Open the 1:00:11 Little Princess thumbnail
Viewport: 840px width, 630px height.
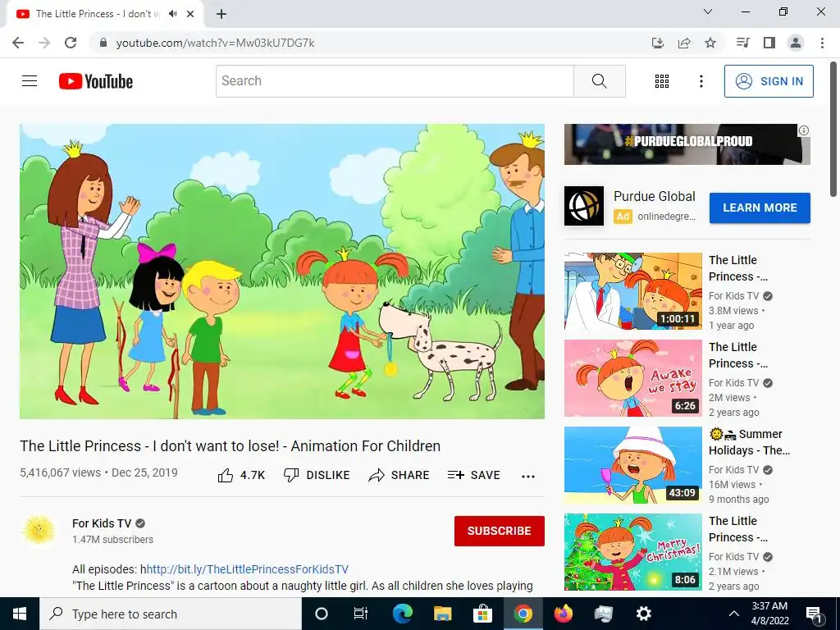click(x=632, y=291)
